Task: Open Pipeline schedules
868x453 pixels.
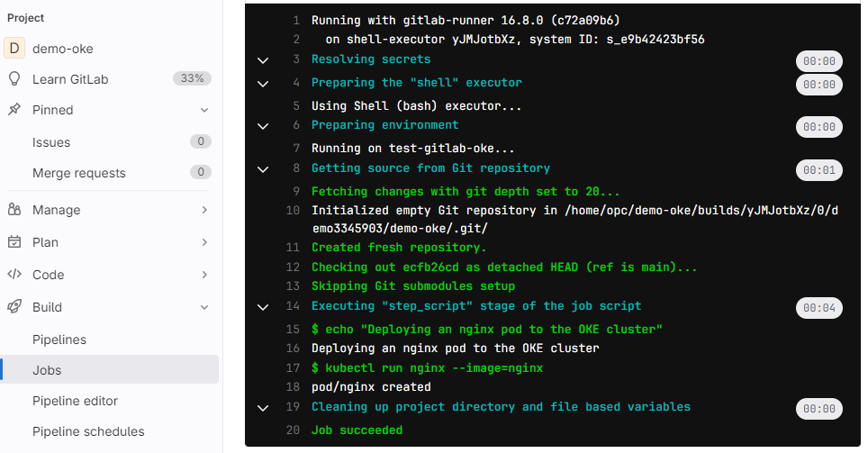Action: [88, 431]
